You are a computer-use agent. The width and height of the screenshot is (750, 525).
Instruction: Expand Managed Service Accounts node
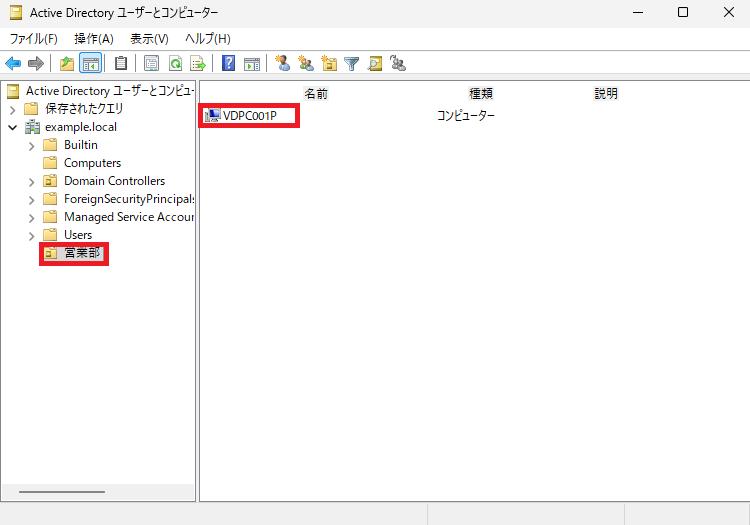coord(32,218)
